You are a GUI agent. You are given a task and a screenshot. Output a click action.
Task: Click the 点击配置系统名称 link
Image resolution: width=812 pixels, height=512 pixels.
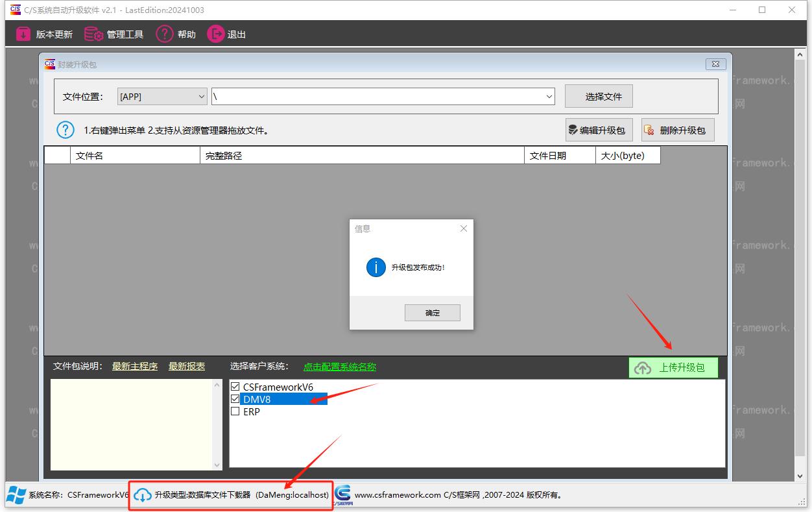coord(339,367)
